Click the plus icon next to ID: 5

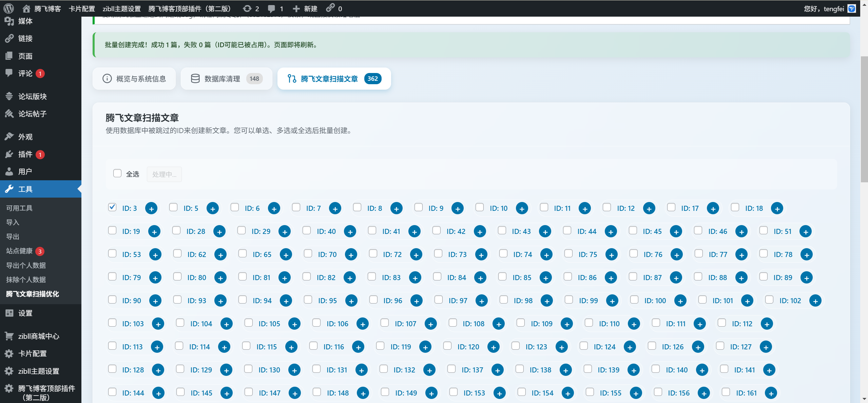pos(213,208)
